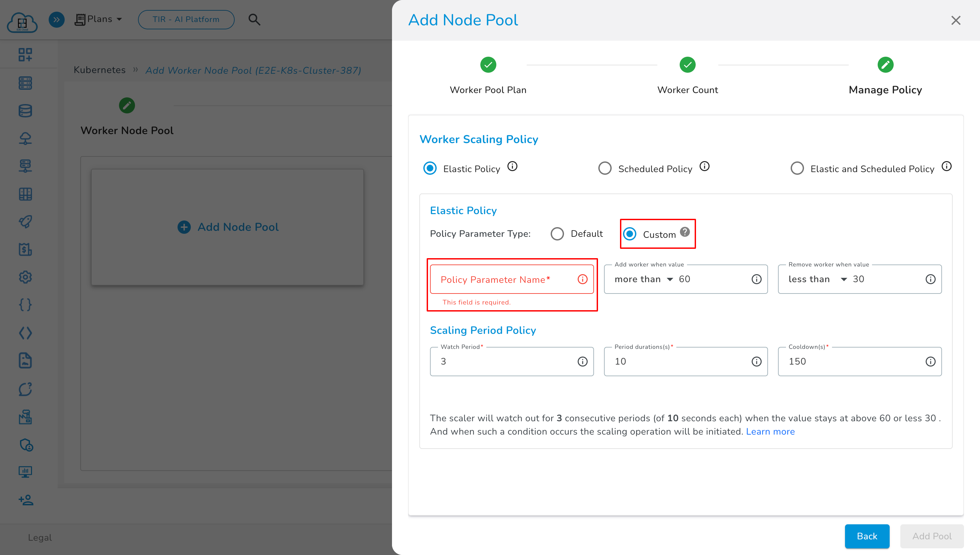Open the search magnifier icon
Screen dimensions: 980x555
tap(254, 19)
